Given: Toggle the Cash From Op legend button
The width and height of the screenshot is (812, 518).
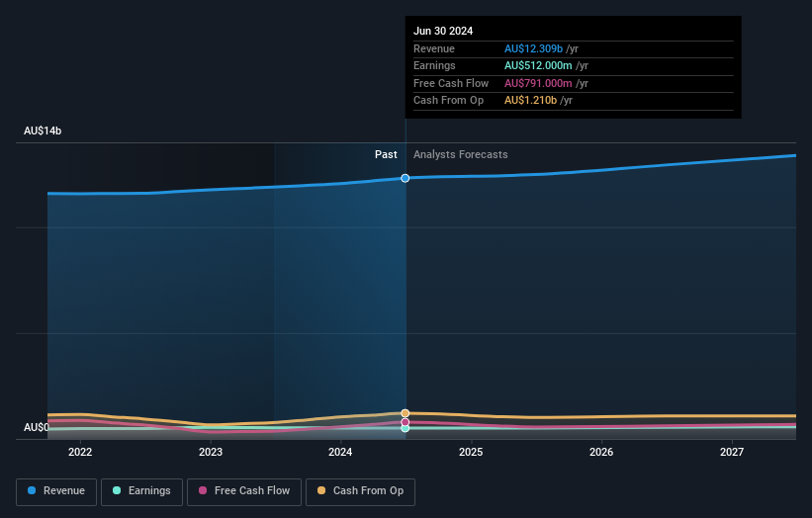Looking at the screenshot, I should point(360,491).
